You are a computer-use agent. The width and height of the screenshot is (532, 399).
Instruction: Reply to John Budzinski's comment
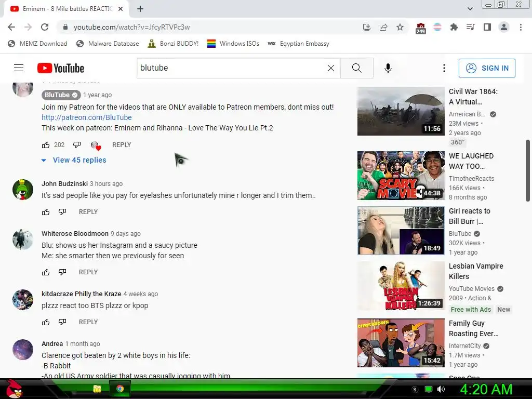click(x=88, y=212)
